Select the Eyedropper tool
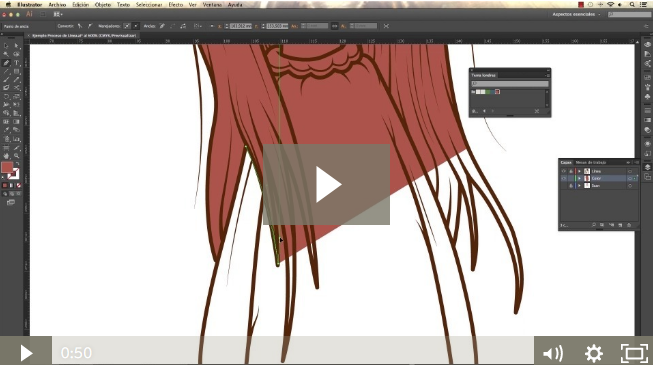 [6, 130]
